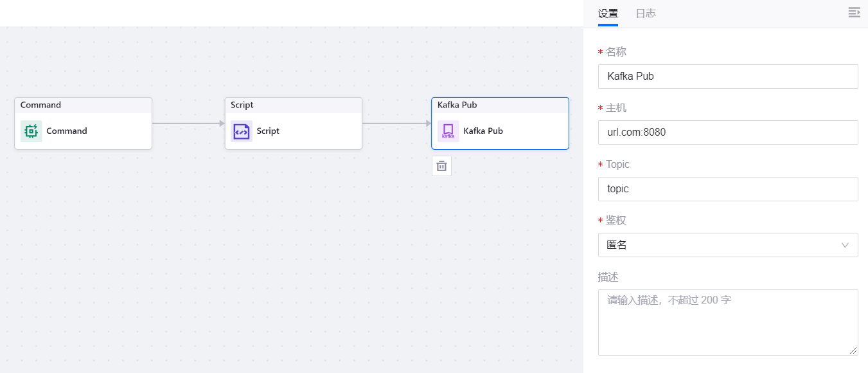868x373 pixels.
Task: Focus the 描述 description text area
Action: click(727, 322)
